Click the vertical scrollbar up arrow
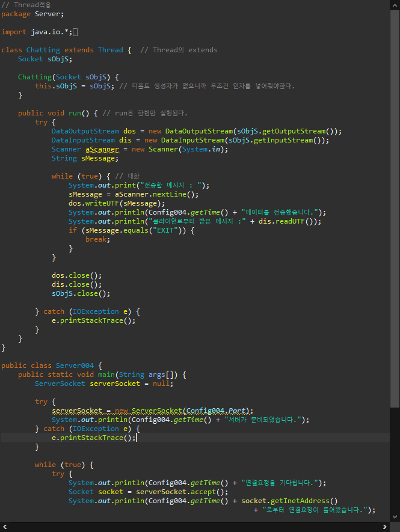 [395, 5]
